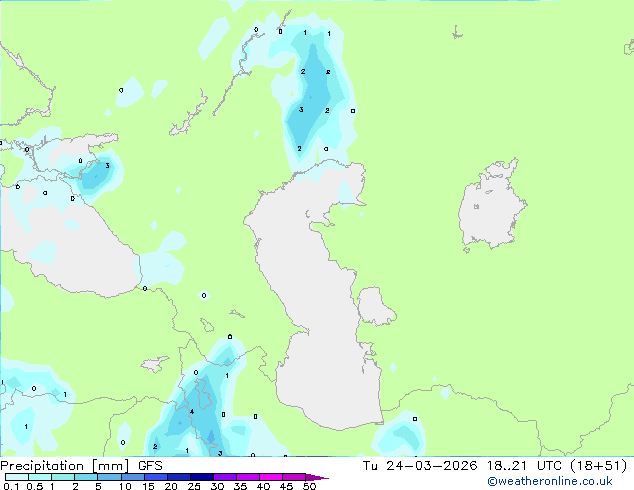634x490 pixels.
Task: Pick the 5 to 10 mm legend swatch
Action: pyautogui.click(x=109, y=477)
